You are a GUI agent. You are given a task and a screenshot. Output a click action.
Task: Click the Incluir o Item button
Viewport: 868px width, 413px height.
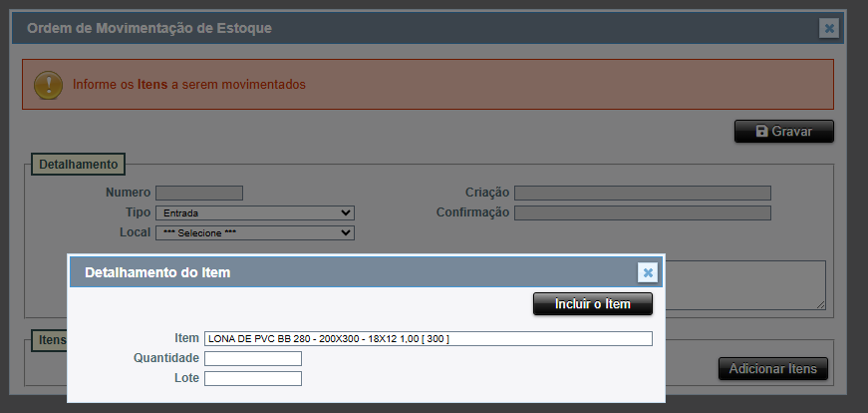tap(593, 304)
